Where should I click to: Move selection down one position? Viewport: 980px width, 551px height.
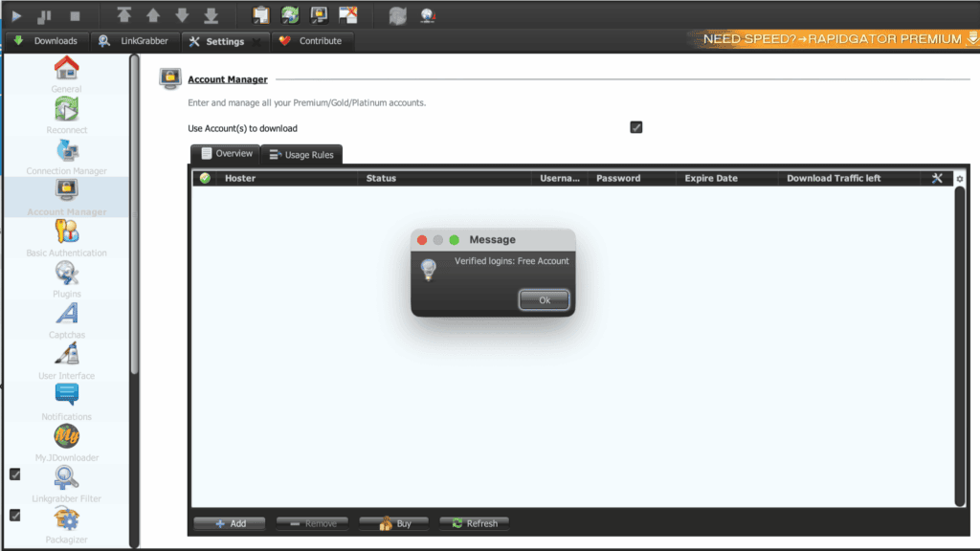[x=182, y=15]
